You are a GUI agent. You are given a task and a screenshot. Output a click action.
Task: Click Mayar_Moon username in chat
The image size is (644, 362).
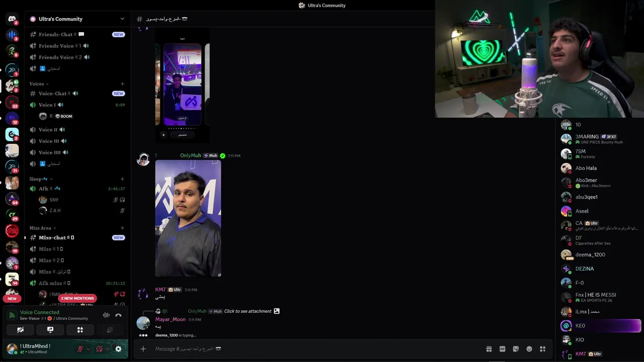pyautogui.click(x=170, y=319)
